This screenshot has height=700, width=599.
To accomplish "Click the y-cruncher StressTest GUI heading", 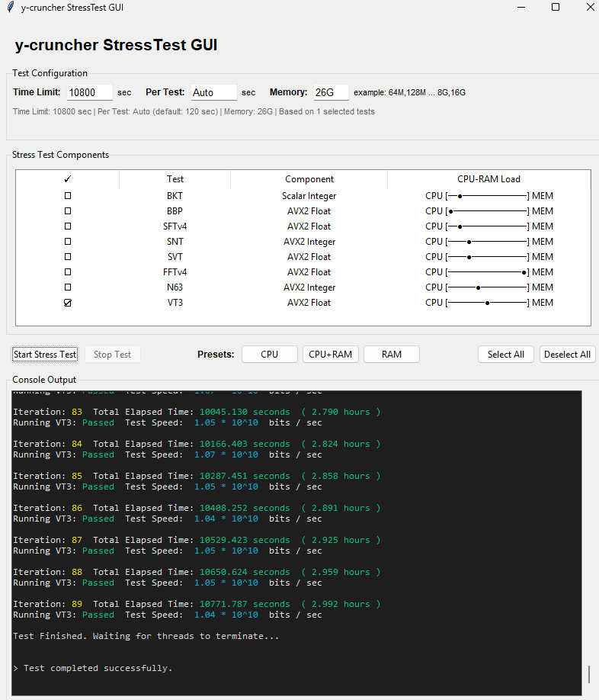I will (x=116, y=45).
